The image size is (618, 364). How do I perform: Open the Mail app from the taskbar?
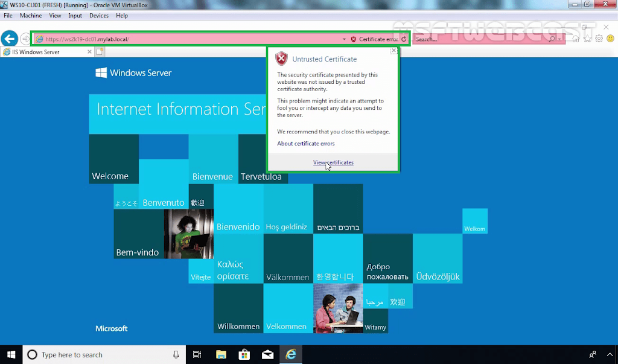pyautogui.click(x=267, y=354)
